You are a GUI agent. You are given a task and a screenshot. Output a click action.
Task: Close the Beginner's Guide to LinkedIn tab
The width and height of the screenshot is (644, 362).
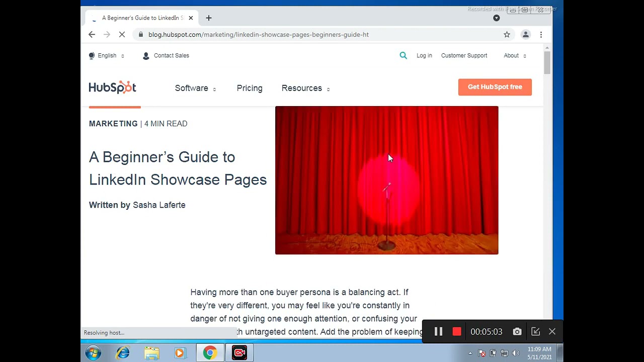click(191, 18)
